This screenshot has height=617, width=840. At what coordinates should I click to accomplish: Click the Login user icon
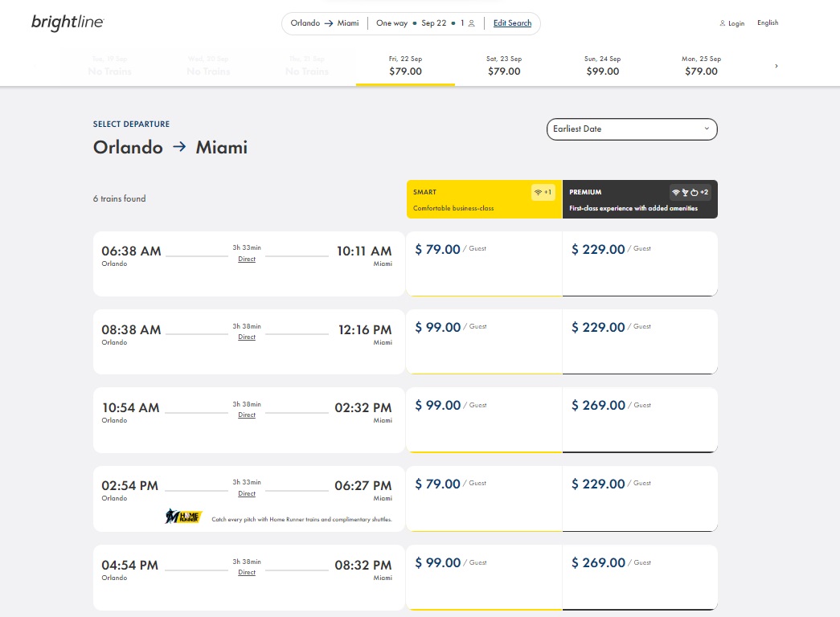coord(722,23)
